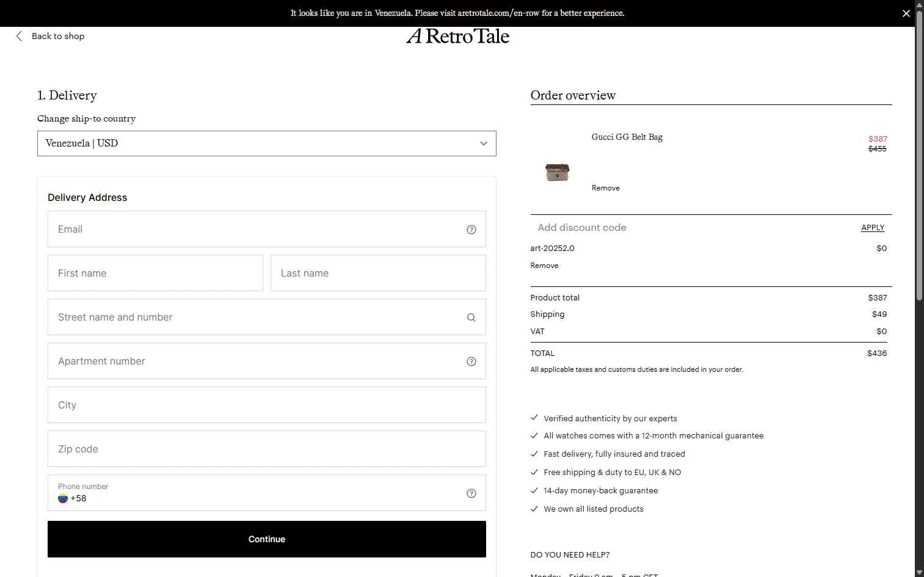This screenshot has height=577, width=924.
Task: Click the struck-through $455 price
Action: [x=878, y=148]
